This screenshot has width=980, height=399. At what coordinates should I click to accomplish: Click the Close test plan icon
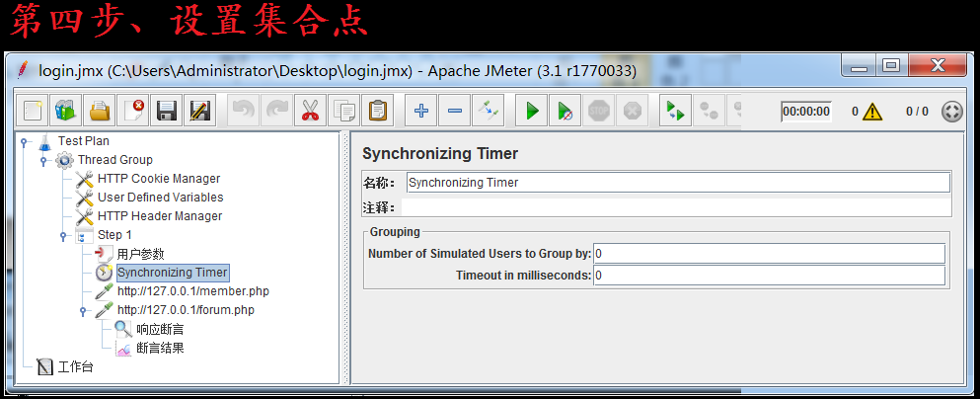pyautogui.click(x=133, y=112)
